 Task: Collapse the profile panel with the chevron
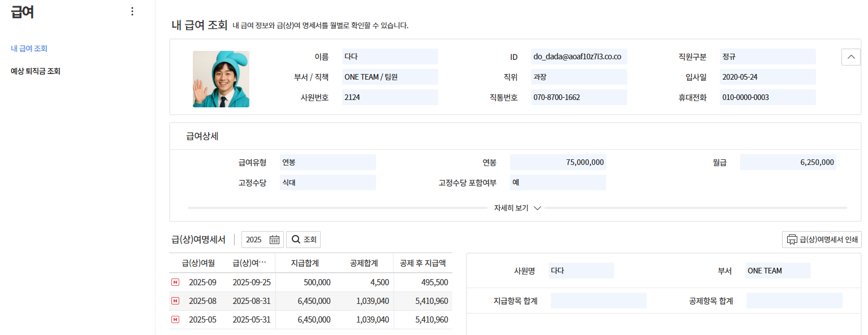pyautogui.click(x=850, y=56)
